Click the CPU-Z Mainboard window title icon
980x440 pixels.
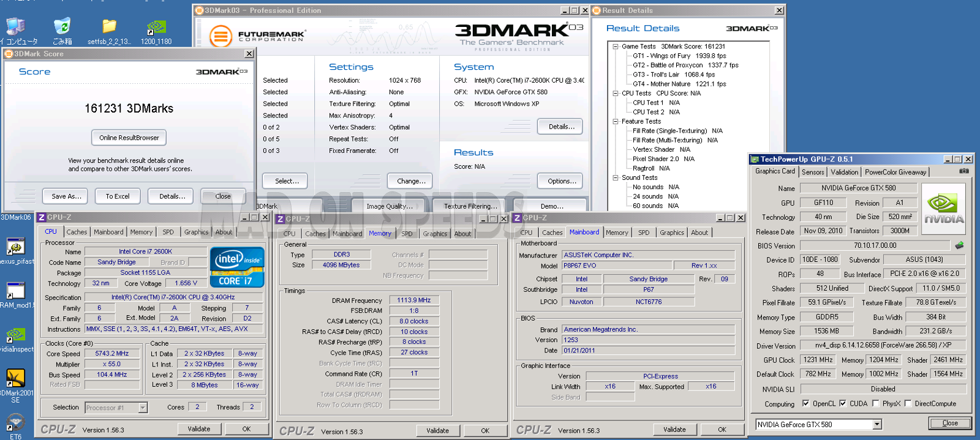coord(518,218)
